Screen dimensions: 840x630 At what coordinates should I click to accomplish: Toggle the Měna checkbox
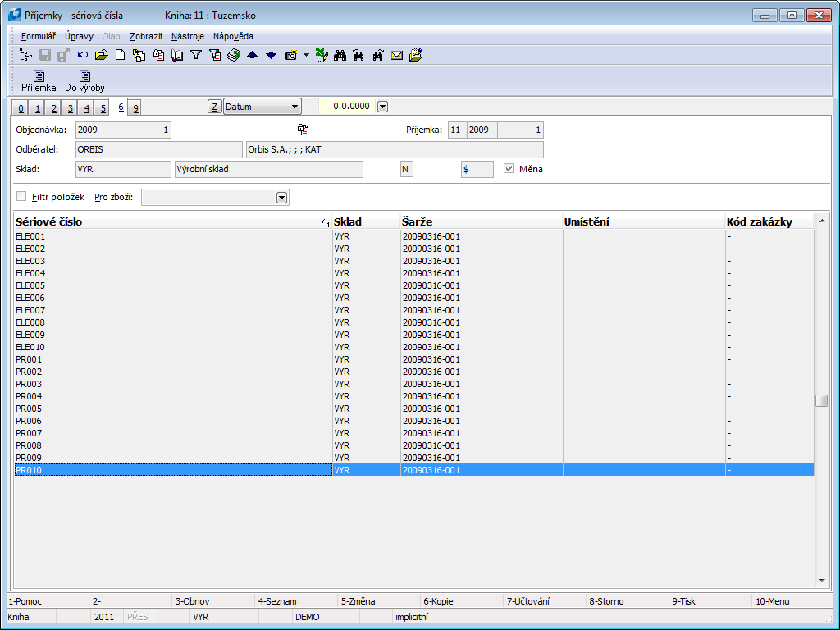click(x=509, y=169)
